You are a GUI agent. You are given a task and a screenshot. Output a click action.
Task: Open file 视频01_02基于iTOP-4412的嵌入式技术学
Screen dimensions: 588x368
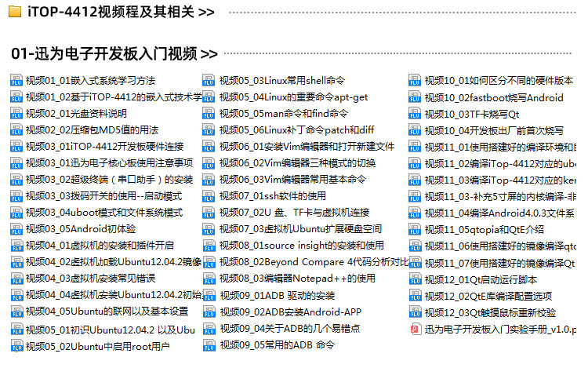pos(114,97)
